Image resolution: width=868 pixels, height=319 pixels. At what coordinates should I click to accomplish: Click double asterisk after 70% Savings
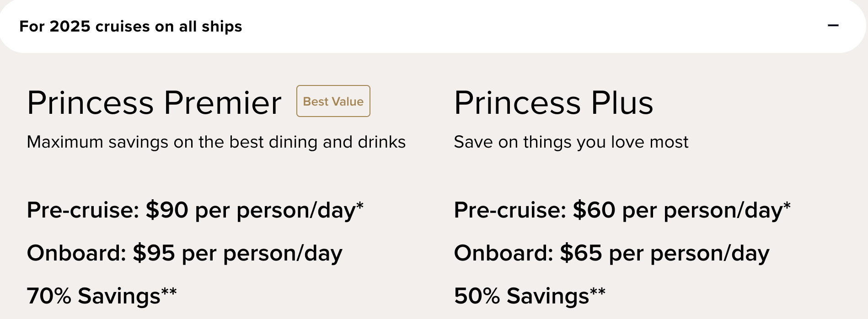pyautogui.click(x=169, y=292)
